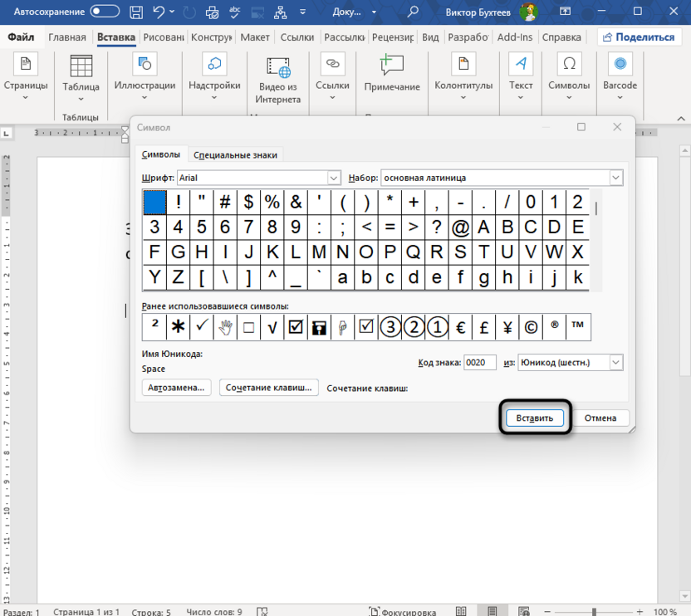Image resolution: width=691 pixels, height=616 pixels.
Task: Click the spelling check abc icon
Action: [235, 12]
